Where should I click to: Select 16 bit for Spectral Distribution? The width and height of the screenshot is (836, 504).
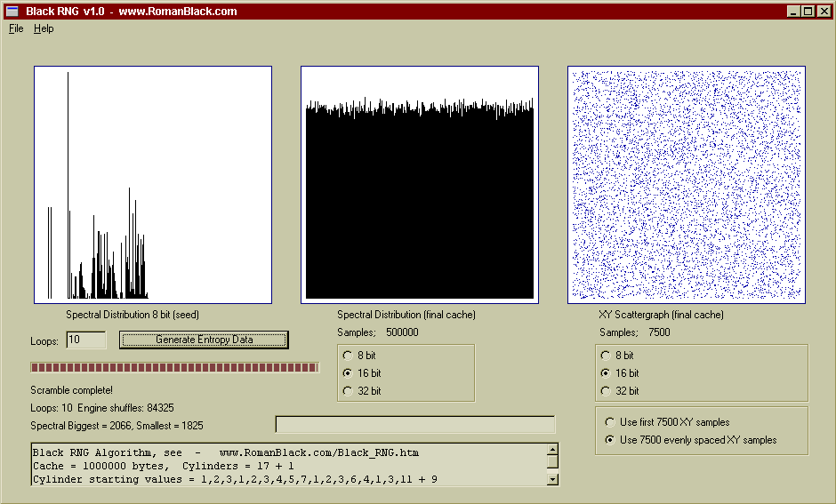(347, 373)
